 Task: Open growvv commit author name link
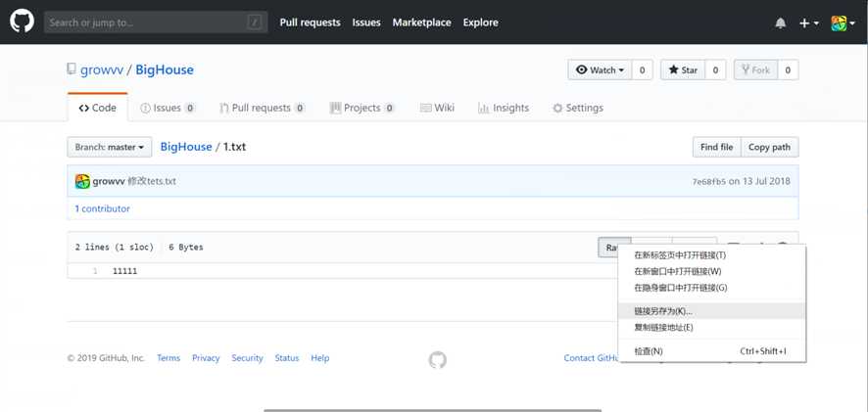tap(109, 181)
